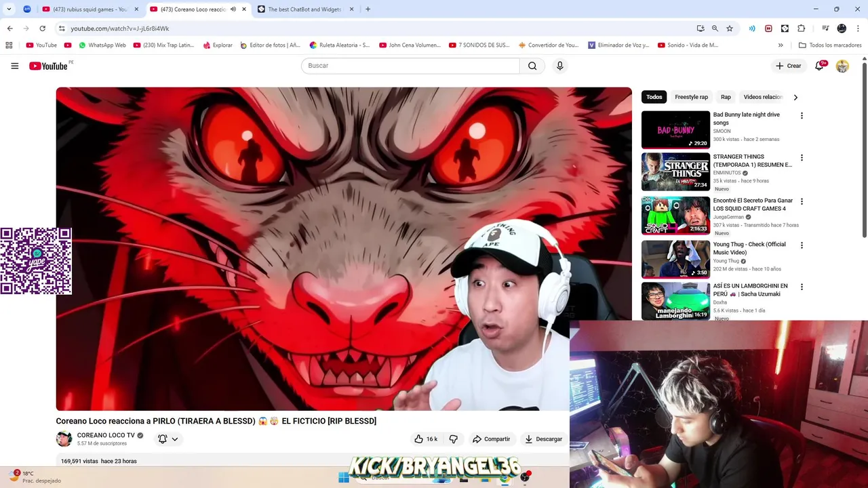The image size is (868, 488).
Task: Open the Chrome zoom magnifier icon
Action: pos(715,28)
